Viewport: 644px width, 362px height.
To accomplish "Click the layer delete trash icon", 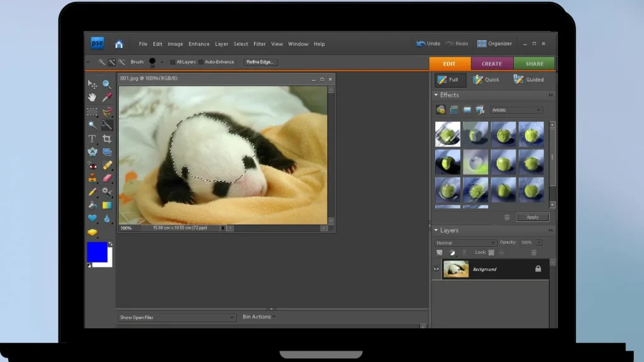I will pos(534,253).
